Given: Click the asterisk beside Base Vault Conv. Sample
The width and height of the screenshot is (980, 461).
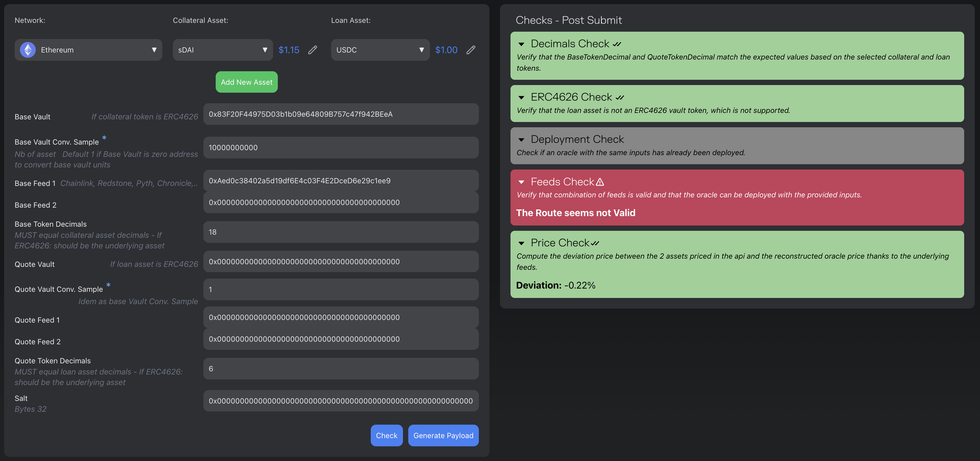Looking at the screenshot, I should 104,138.
